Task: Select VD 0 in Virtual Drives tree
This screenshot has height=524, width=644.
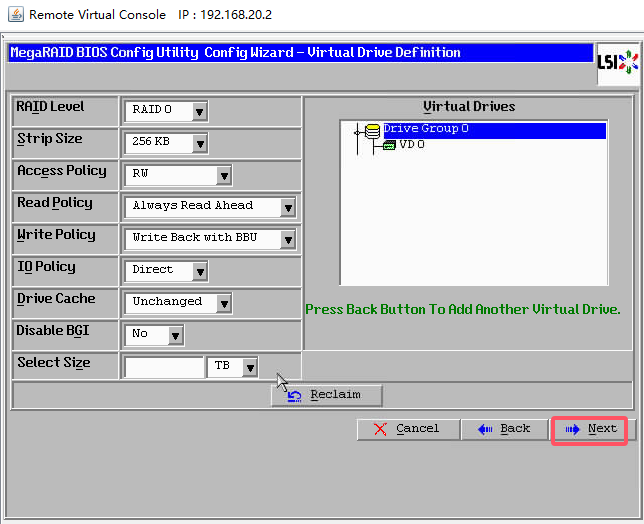Action: pyautogui.click(x=412, y=145)
